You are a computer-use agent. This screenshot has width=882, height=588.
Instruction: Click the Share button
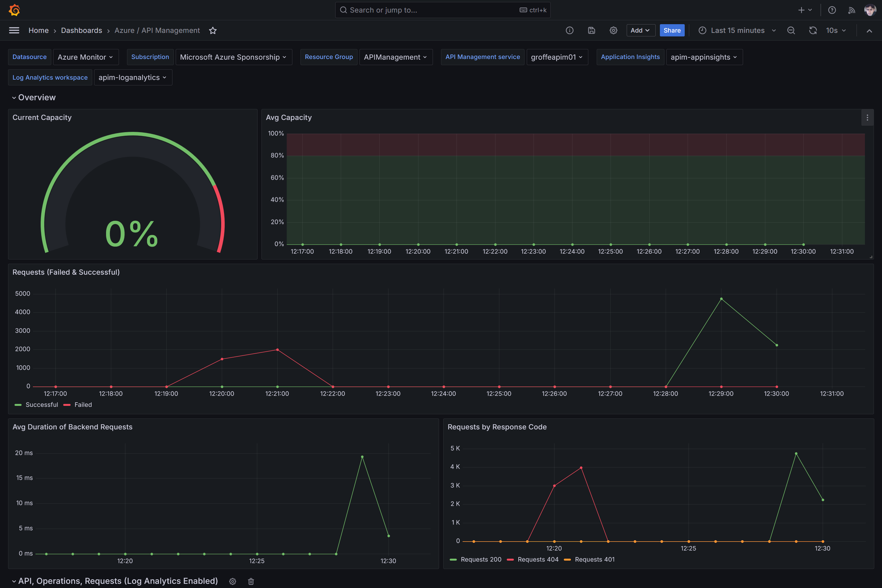click(x=671, y=30)
